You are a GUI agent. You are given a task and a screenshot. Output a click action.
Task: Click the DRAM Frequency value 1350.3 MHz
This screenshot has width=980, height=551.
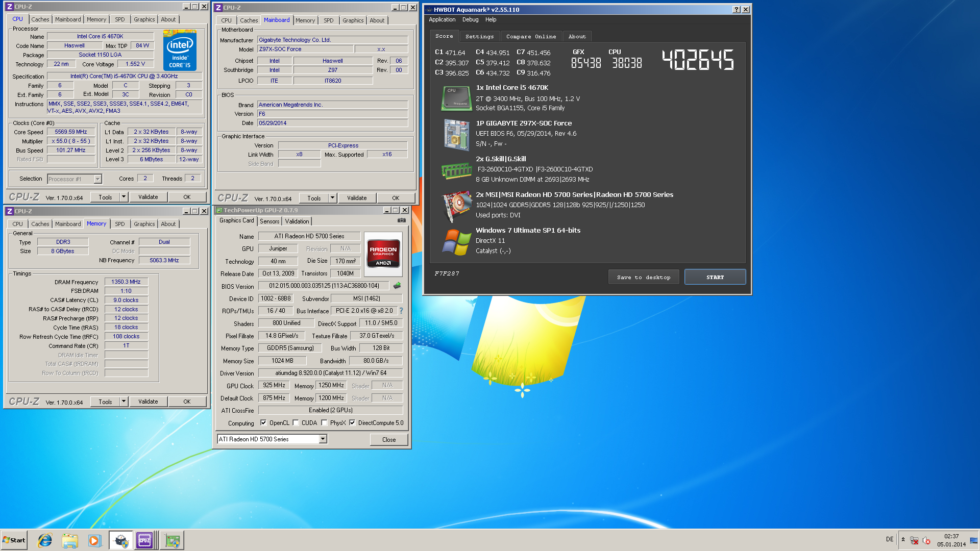pos(126,282)
